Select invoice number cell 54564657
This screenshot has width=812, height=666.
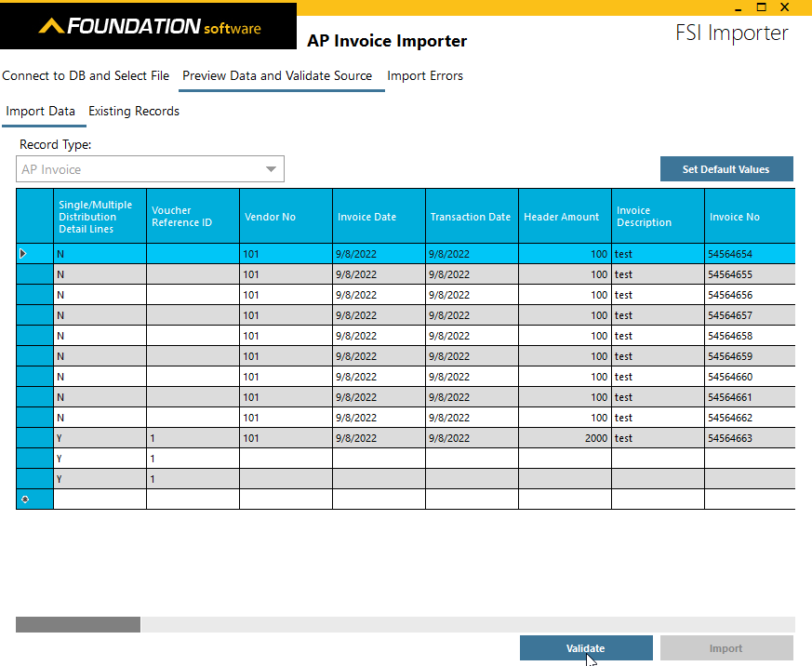[x=750, y=315]
